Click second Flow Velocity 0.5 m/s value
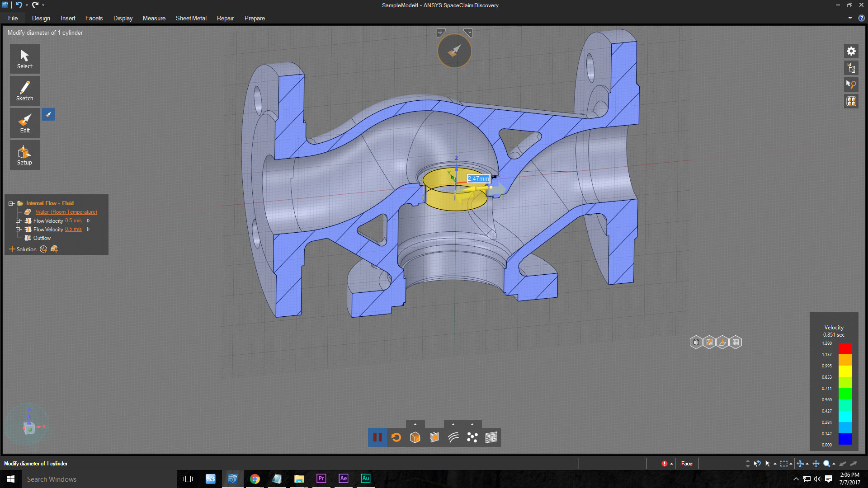 coord(73,229)
